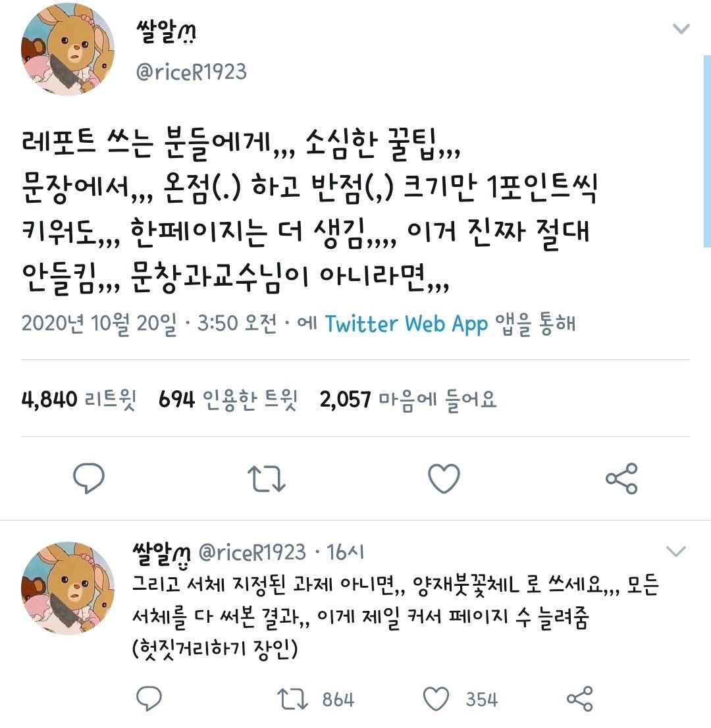View the 2,057 마음에 들어요 list

408,400
